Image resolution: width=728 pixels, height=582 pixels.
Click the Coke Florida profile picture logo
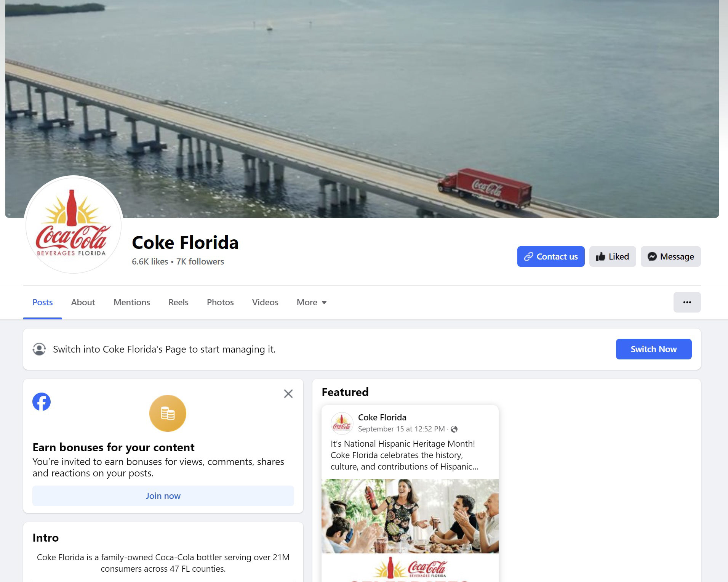point(74,224)
